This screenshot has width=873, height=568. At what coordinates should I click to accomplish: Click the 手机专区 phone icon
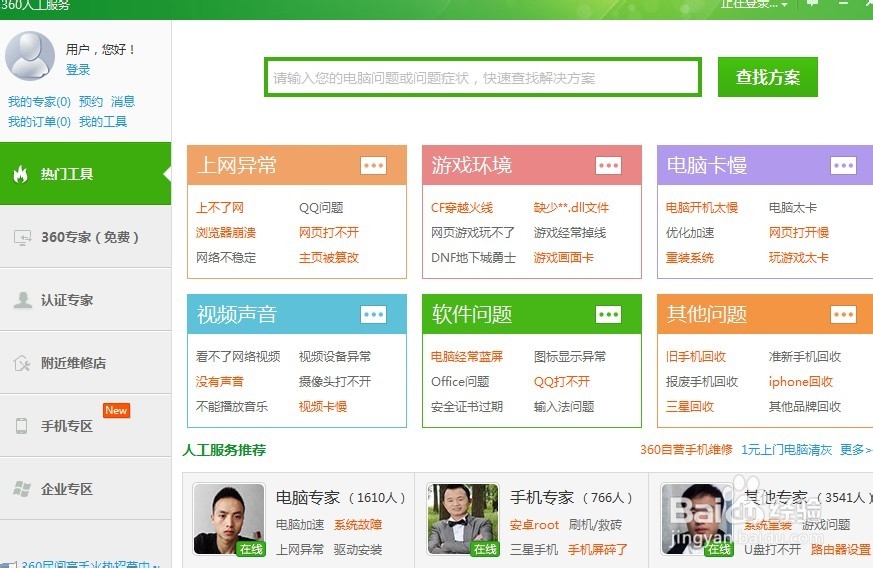click(x=22, y=426)
